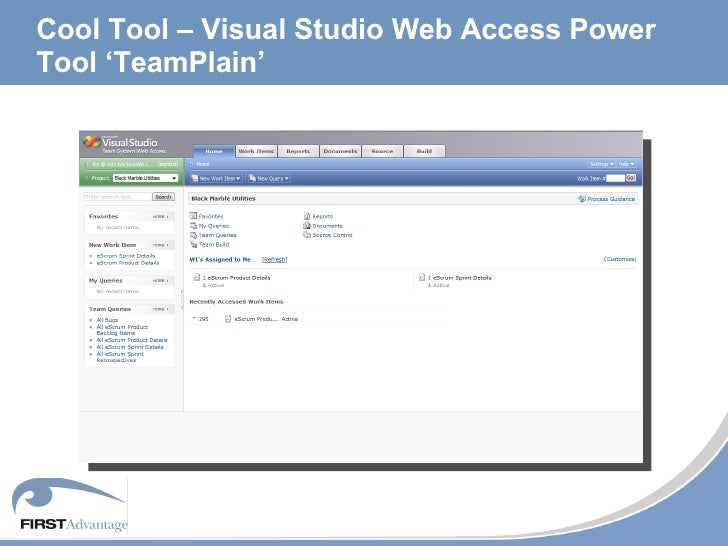
Task: Switch to the Work Items tab
Action: pyautogui.click(x=256, y=151)
